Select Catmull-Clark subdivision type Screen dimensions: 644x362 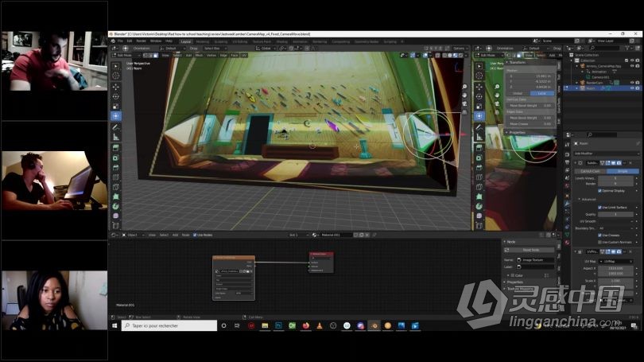click(590, 171)
